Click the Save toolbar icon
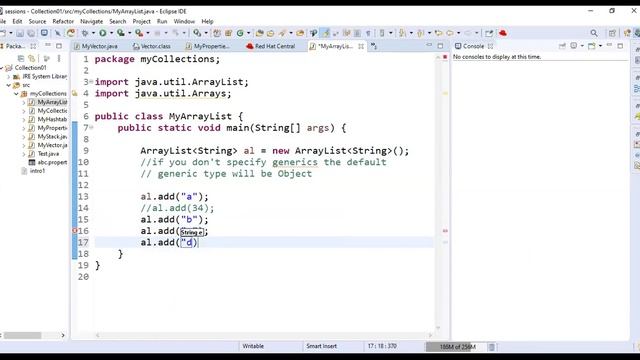The height and width of the screenshot is (360, 640). pyautogui.click(x=20, y=33)
